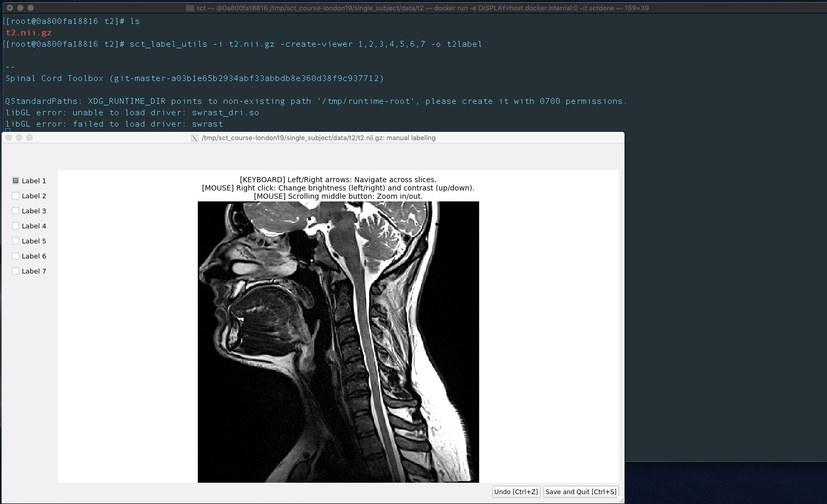The width and height of the screenshot is (827, 504).
Task: Click 'libGL error: unable to load driver' line
Action: pyautogui.click(x=132, y=113)
